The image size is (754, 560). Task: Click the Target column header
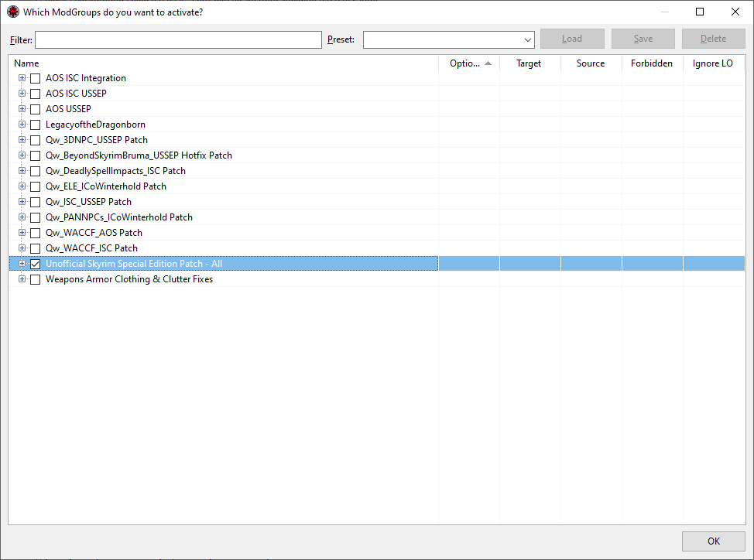pos(530,63)
